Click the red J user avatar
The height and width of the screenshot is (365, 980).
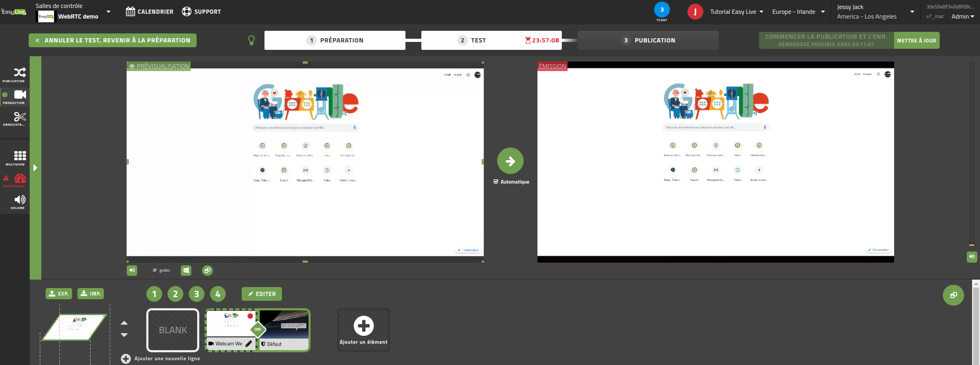point(695,12)
